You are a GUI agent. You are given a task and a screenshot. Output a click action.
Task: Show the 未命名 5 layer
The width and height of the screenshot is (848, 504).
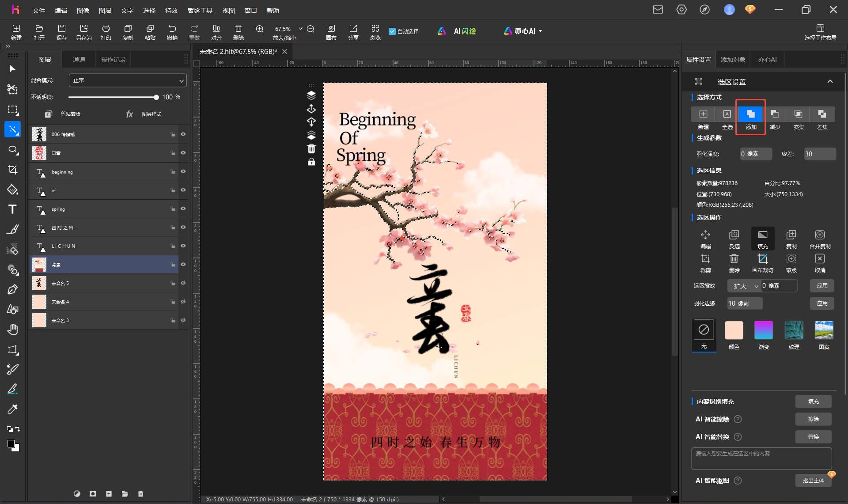183,283
